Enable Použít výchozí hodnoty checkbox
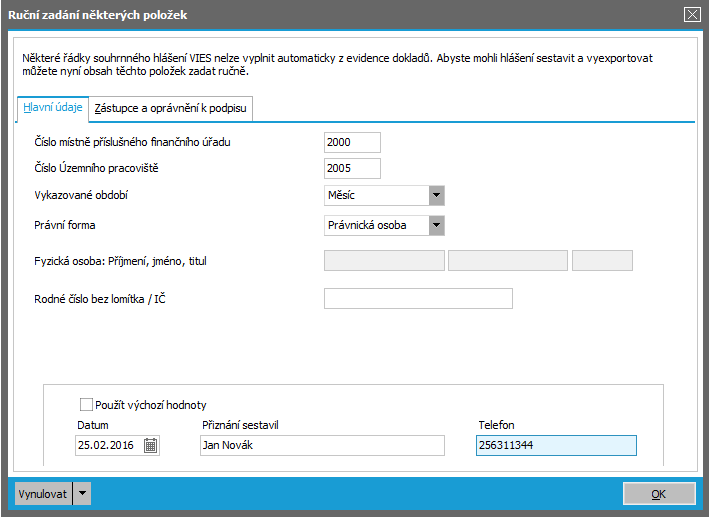The width and height of the screenshot is (709, 517). 86,405
